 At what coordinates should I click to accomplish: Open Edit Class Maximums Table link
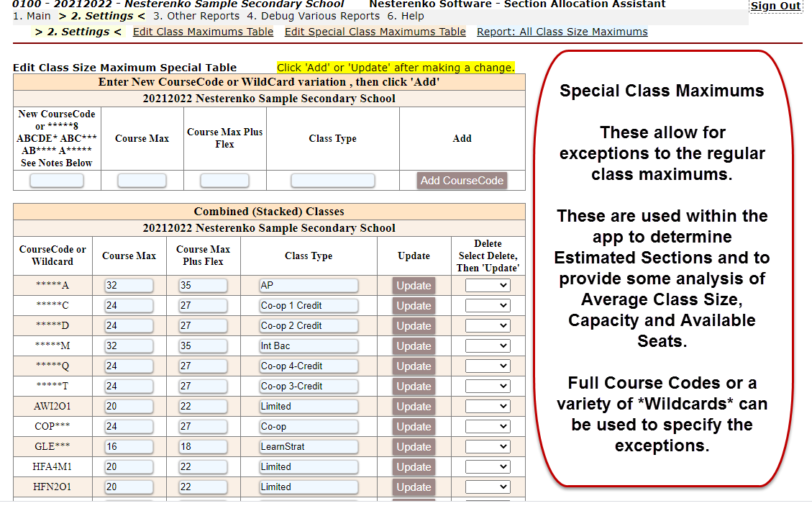click(x=203, y=32)
